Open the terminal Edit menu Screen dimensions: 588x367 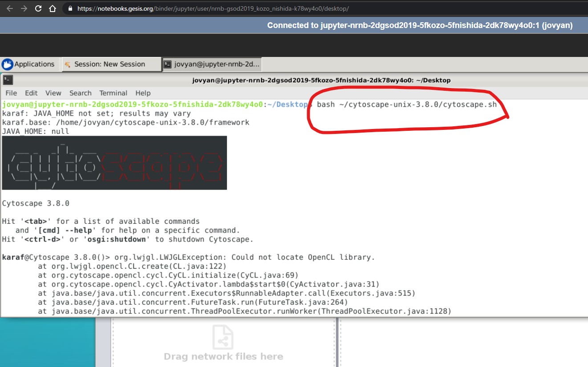[x=31, y=93]
